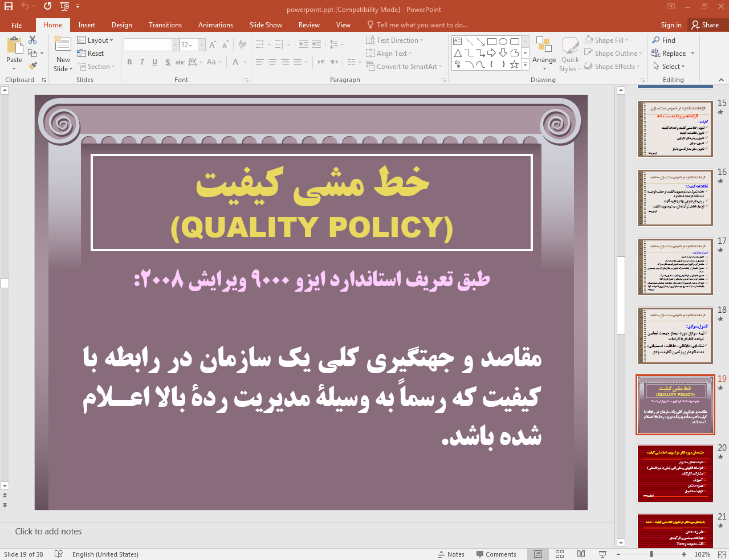The image size is (729, 560).
Task: Click Increase Font Size icon
Action: [213, 44]
